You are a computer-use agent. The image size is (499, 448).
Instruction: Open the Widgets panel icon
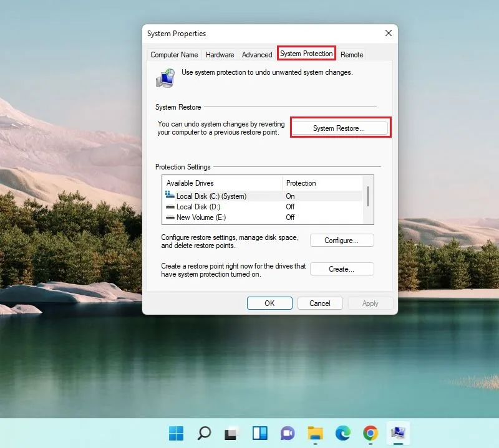tap(259, 433)
